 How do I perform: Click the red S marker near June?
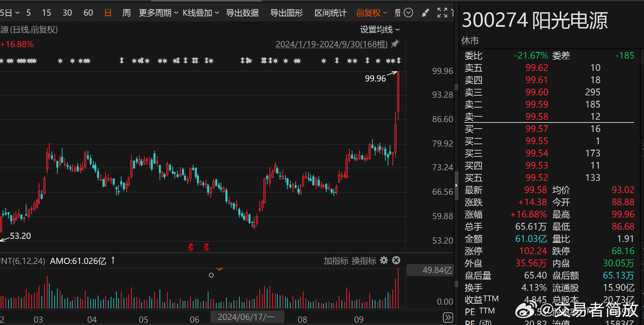tap(206, 247)
